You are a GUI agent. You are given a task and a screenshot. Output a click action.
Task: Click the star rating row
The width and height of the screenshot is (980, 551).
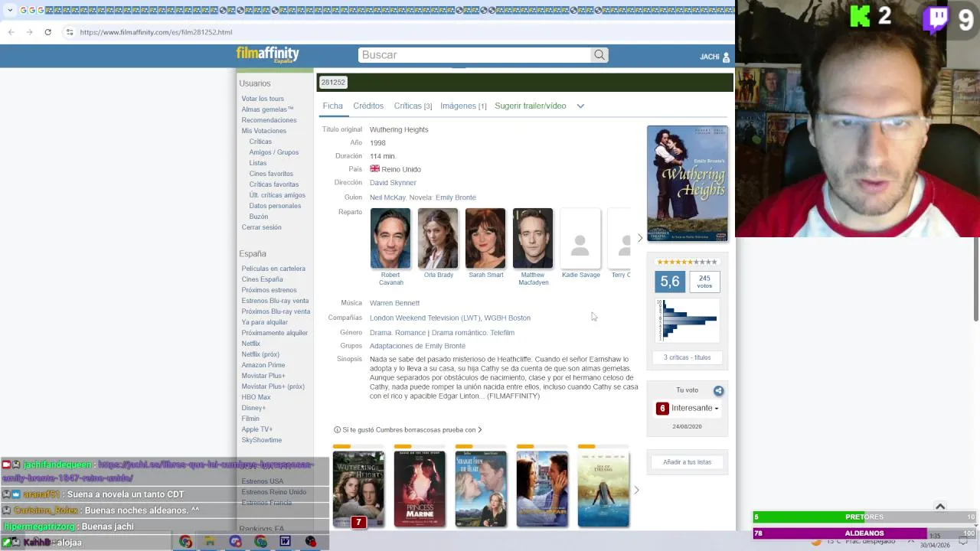tap(687, 262)
